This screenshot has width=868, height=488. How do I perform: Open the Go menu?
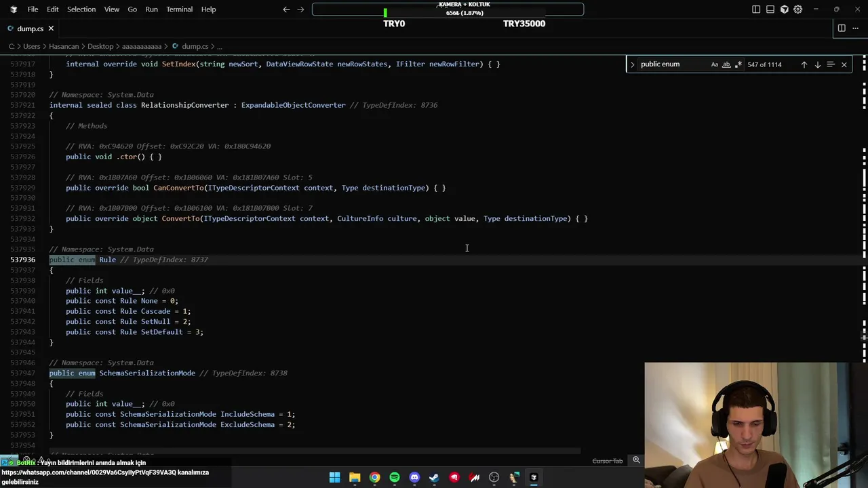[x=132, y=9]
